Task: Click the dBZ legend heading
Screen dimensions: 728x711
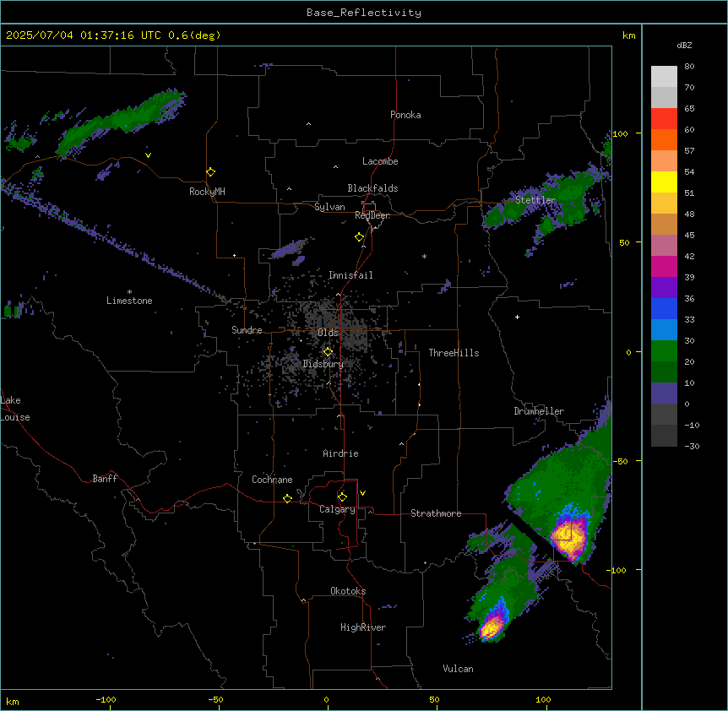Action: coord(684,45)
